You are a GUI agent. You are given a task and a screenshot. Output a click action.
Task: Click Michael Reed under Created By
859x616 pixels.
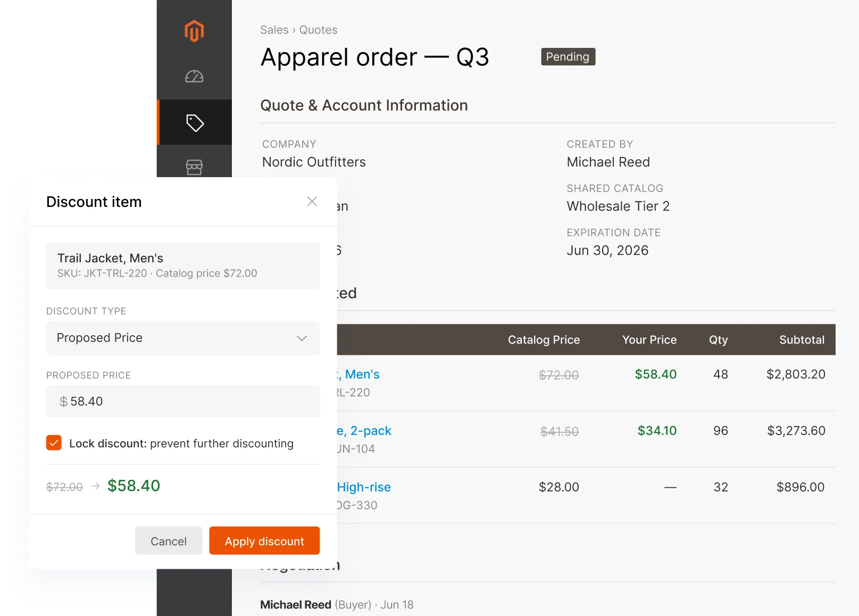(x=608, y=162)
